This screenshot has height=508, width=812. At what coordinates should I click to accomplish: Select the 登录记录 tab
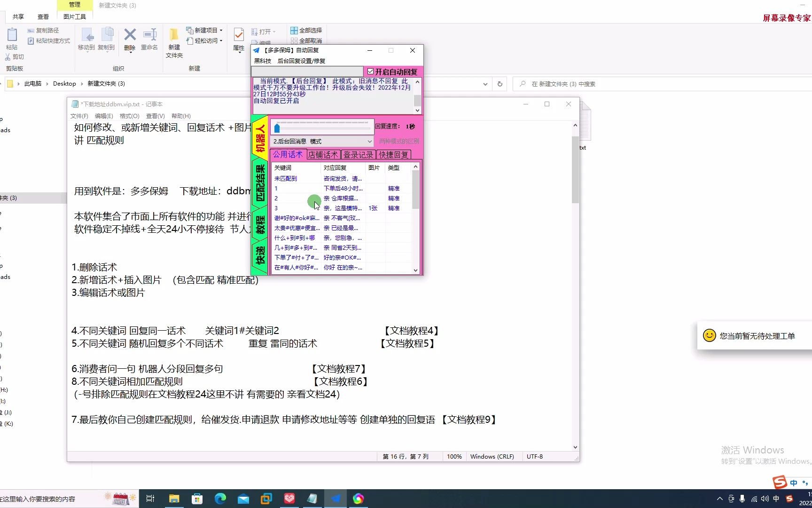(358, 155)
